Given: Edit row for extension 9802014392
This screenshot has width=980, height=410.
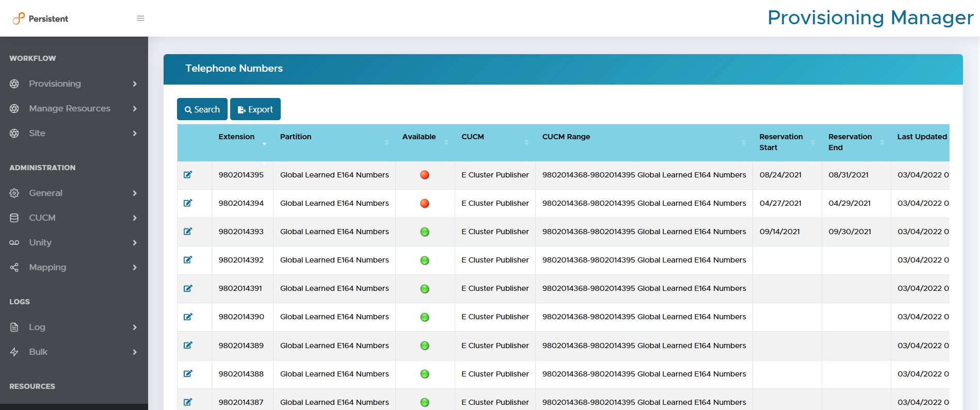Looking at the screenshot, I should 188,260.
